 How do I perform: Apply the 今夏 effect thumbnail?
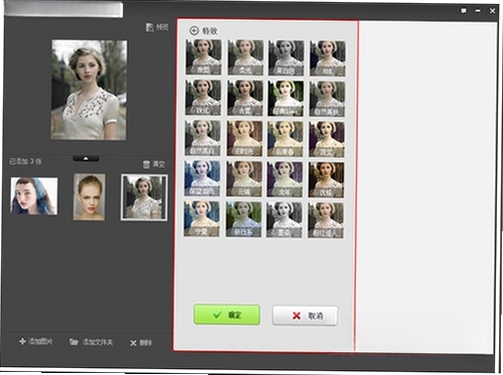pos(202,219)
